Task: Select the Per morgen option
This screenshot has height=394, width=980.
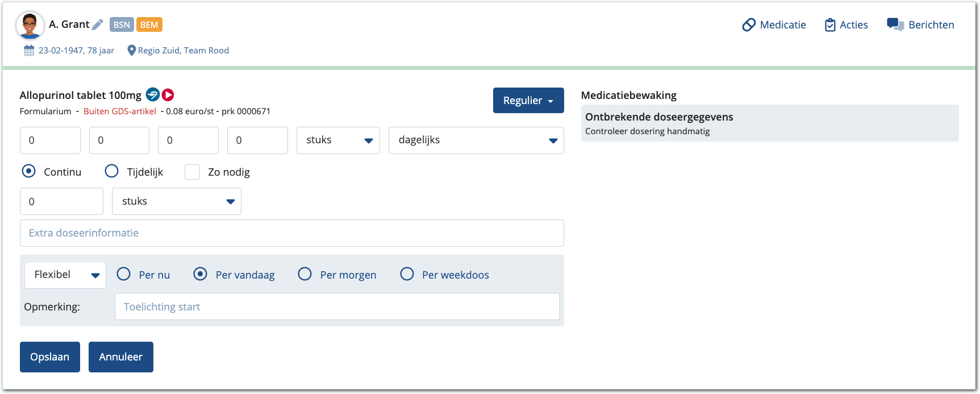Action: click(x=305, y=274)
